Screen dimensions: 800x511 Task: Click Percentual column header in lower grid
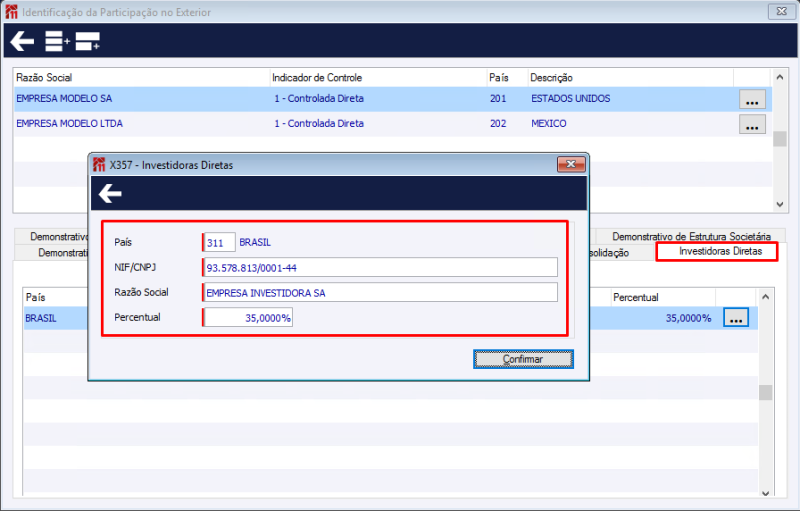tap(663, 297)
